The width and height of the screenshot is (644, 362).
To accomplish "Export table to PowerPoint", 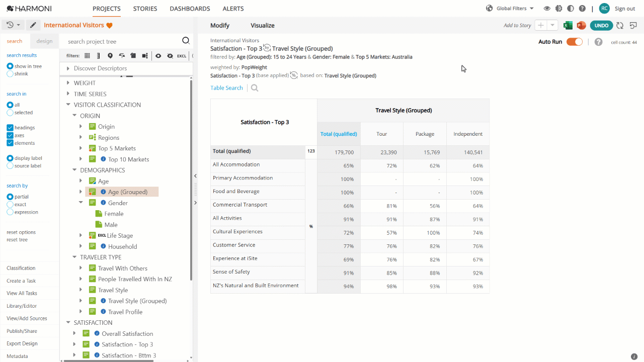I will [581, 25].
